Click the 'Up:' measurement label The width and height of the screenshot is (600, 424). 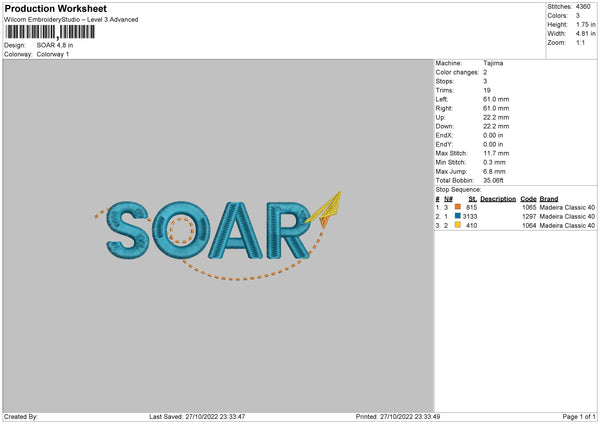(440, 117)
